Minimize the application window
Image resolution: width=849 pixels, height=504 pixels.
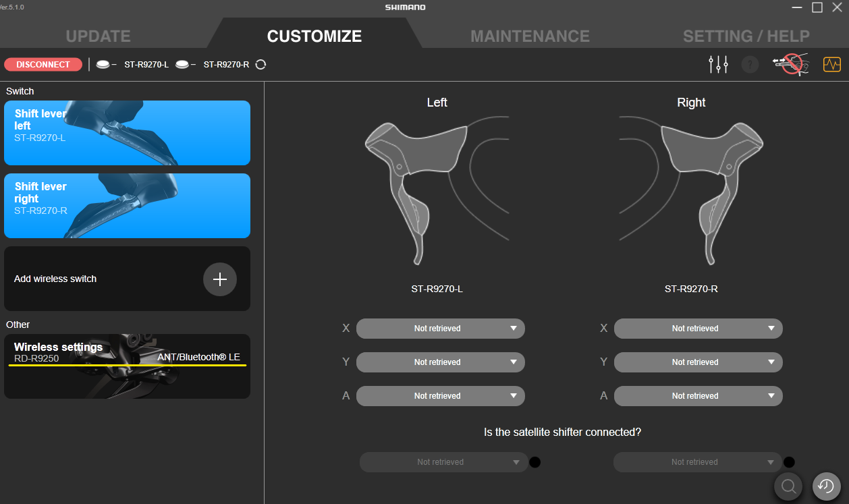(797, 7)
